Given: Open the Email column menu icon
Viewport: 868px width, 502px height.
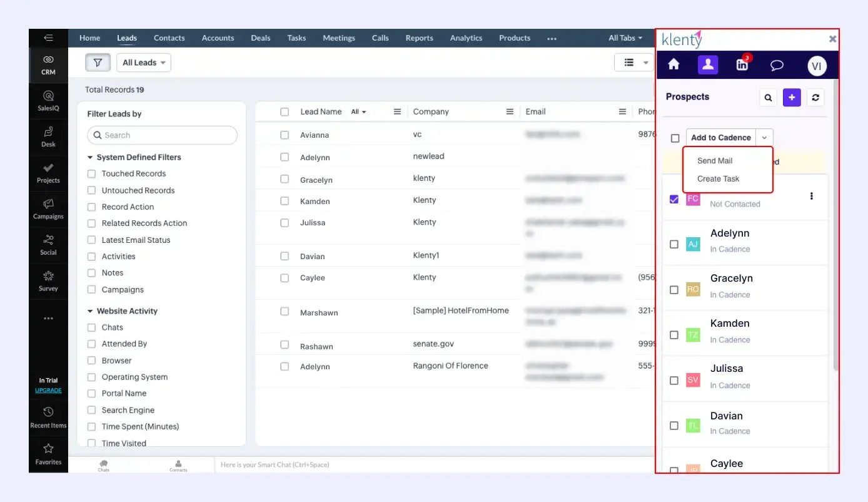Looking at the screenshot, I should pos(622,111).
